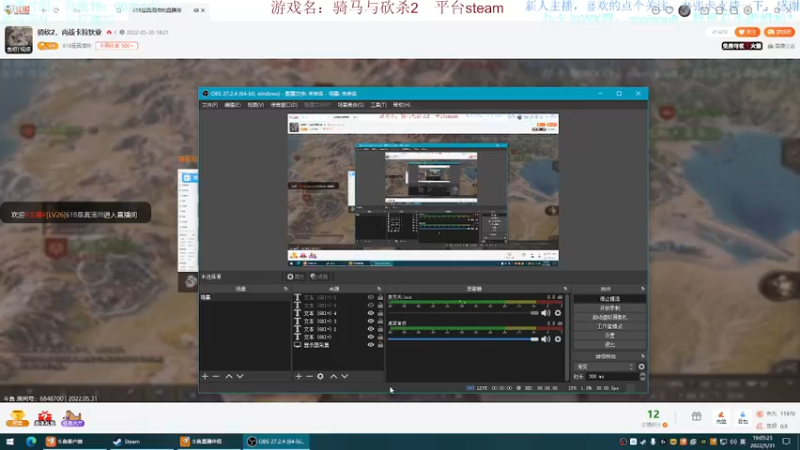Undock the Audio Mixer panel with its pop-out icon
Screen dimensions: 800x450
pos(565,289)
